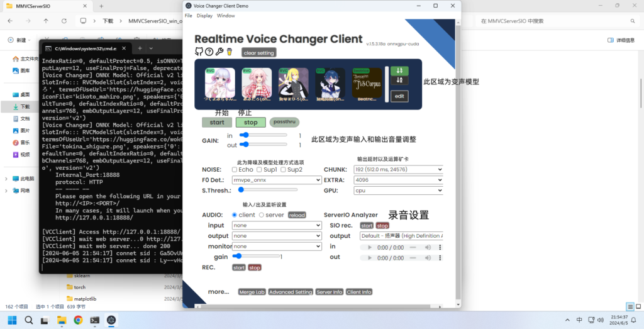Open Chrome from the taskbar
This screenshot has height=329, width=644.
click(78, 320)
